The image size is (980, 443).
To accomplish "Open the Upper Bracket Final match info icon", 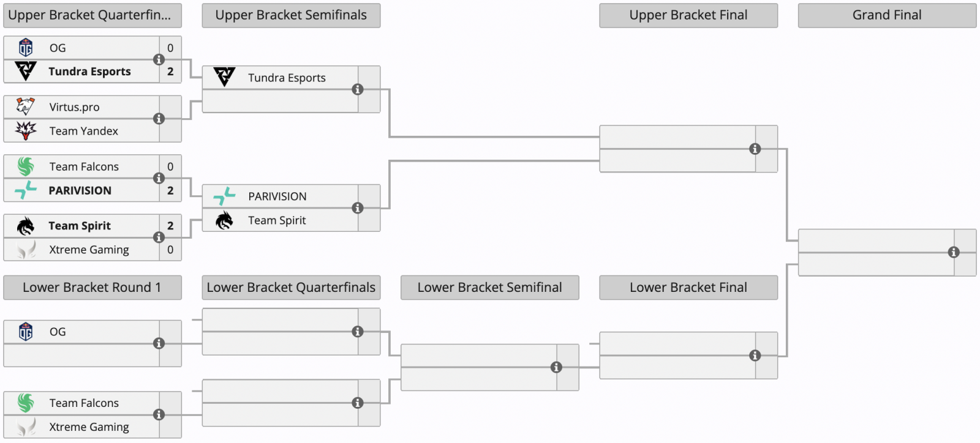I will (x=755, y=149).
